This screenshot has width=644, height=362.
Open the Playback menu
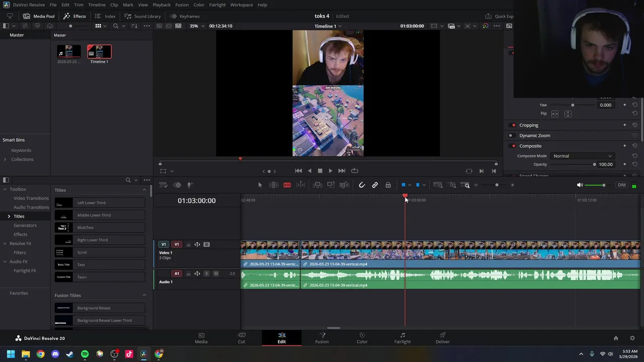[x=162, y=5]
